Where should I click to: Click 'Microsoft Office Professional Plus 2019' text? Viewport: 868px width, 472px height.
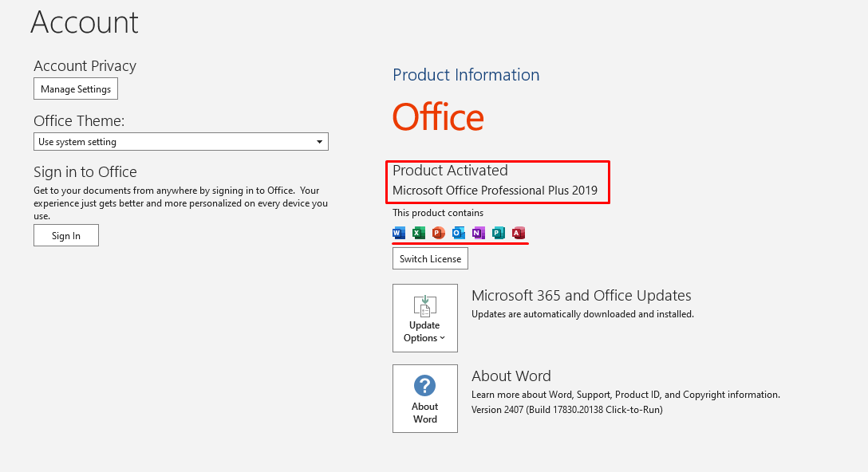pos(495,191)
